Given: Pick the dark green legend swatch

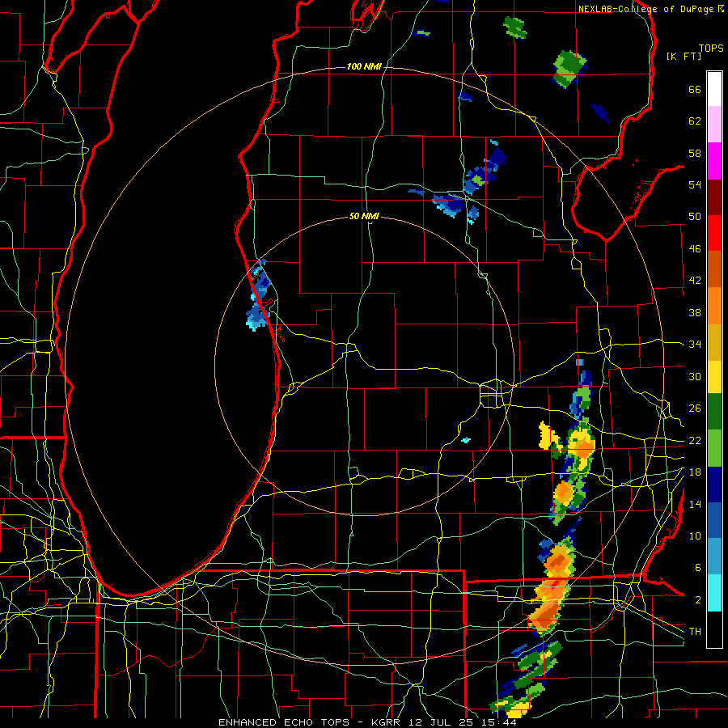Looking at the screenshot, I should pyautogui.click(x=714, y=412).
